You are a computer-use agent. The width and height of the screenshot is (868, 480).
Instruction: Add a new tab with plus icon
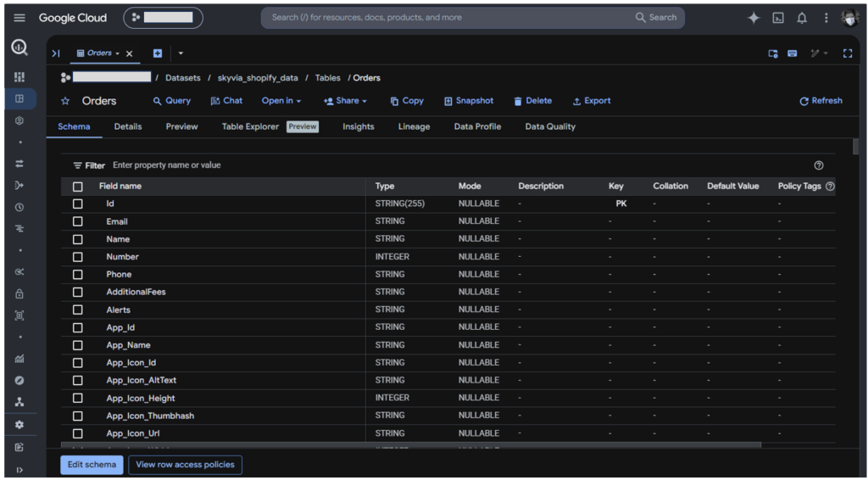(x=158, y=53)
